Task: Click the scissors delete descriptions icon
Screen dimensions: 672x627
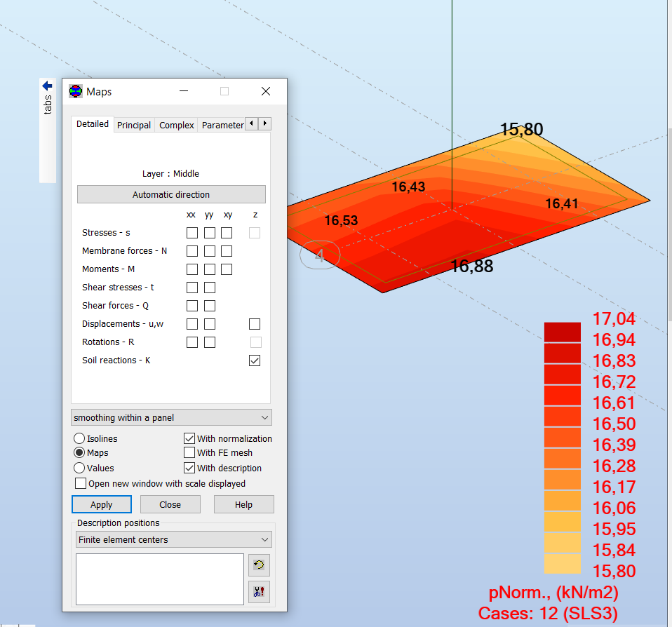Action: tap(259, 591)
